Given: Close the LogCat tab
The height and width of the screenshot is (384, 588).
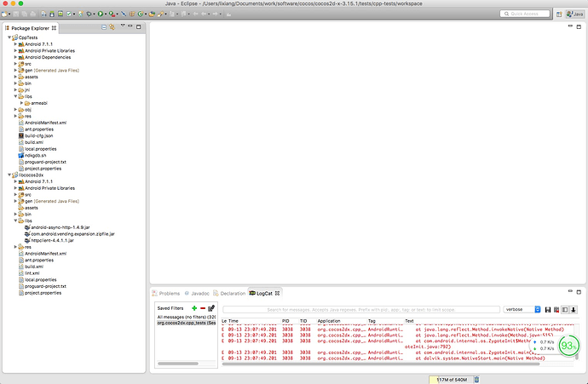Looking at the screenshot, I should pyautogui.click(x=278, y=294).
